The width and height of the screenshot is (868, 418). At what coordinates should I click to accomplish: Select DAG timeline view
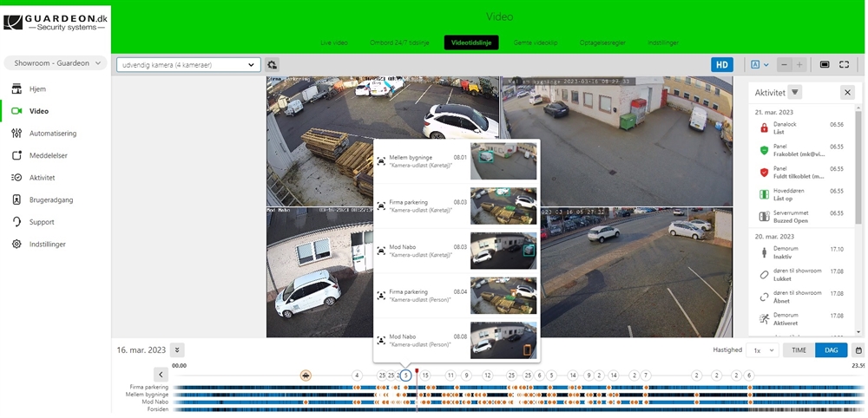point(831,350)
